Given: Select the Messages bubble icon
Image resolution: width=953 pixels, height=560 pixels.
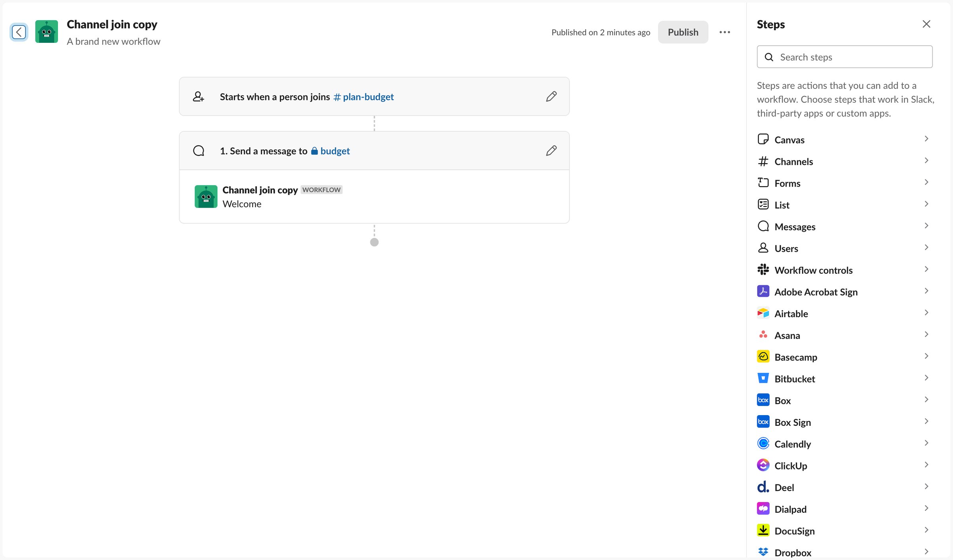Looking at the screenshot, I should point(763,226).
